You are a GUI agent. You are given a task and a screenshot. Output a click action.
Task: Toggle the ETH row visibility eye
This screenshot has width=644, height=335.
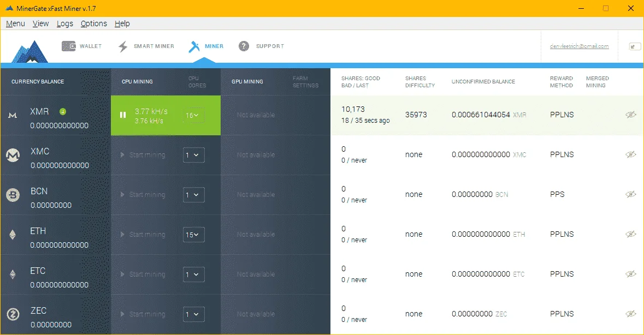[x=631, y=234]
